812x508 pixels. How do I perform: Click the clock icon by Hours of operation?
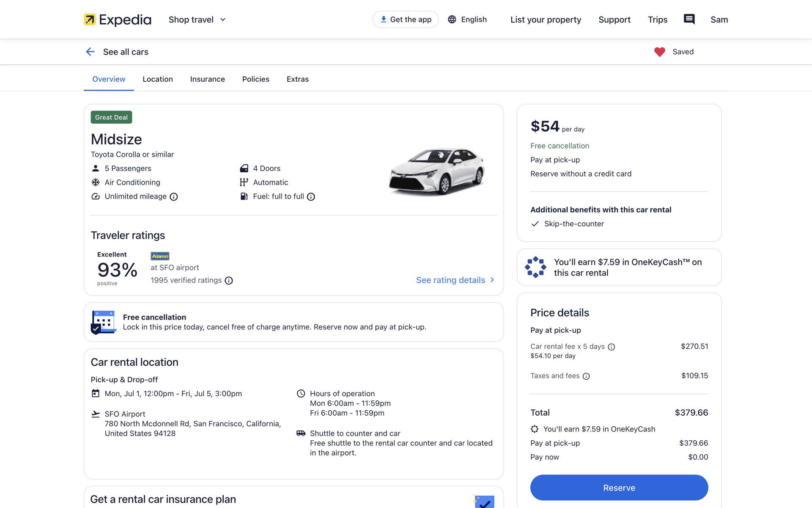[301, 393]
